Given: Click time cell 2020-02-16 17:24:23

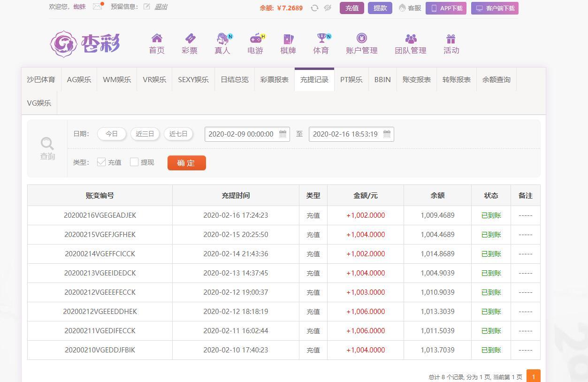Looking at the screenshot, I should pyautogui.click(x=236, y=215).
